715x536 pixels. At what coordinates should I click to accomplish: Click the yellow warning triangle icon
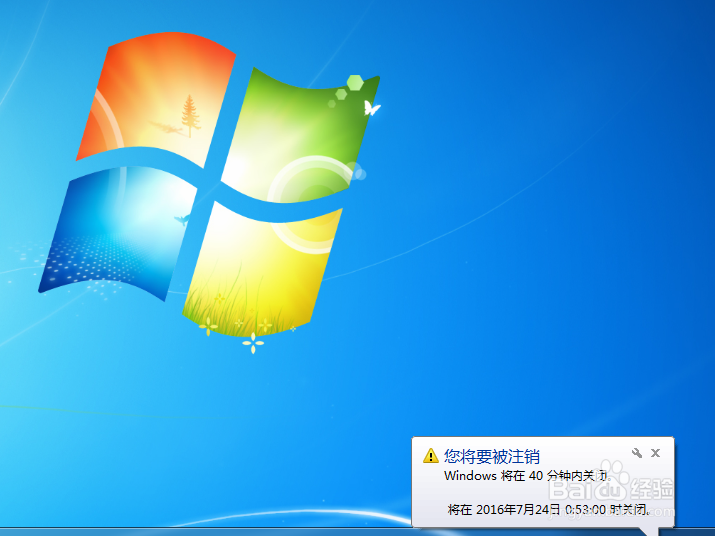point(430,456)
